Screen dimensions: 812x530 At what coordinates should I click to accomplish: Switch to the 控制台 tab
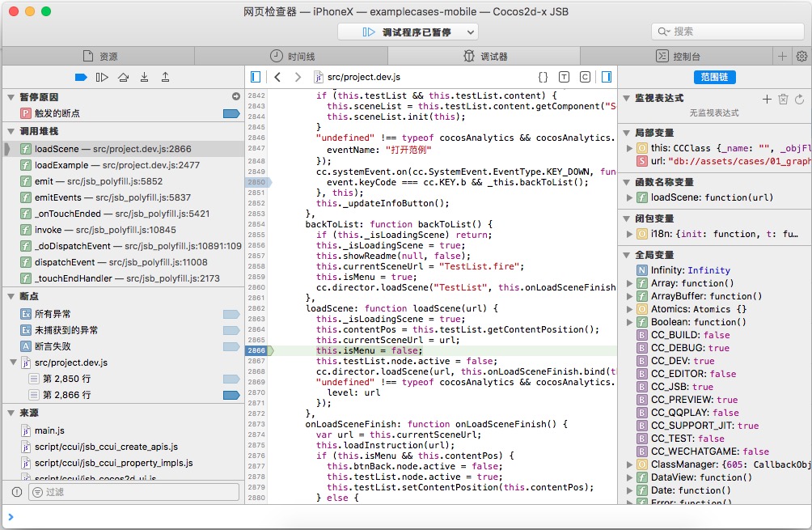click(x=677, y=56)
